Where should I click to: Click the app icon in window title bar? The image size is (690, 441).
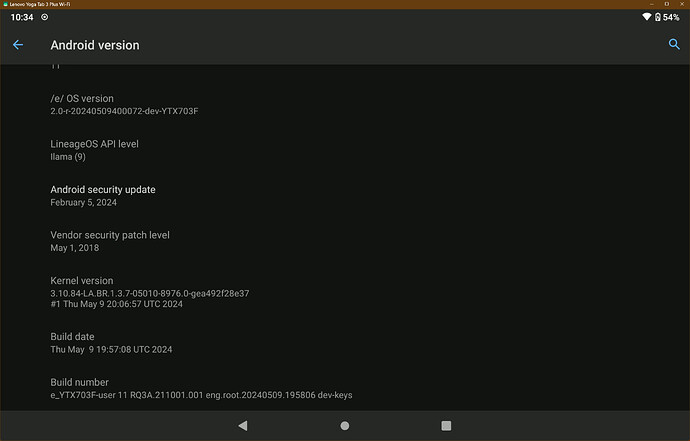tap(5, 4)
